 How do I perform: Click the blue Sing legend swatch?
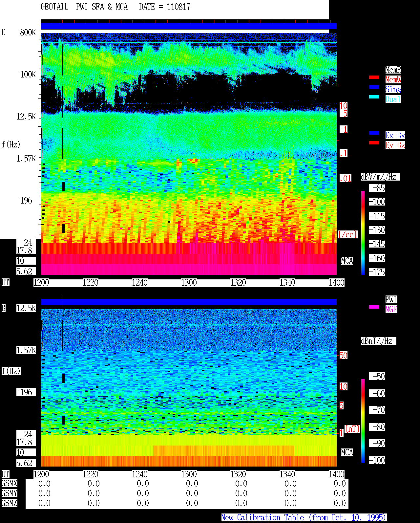point(374,87)
